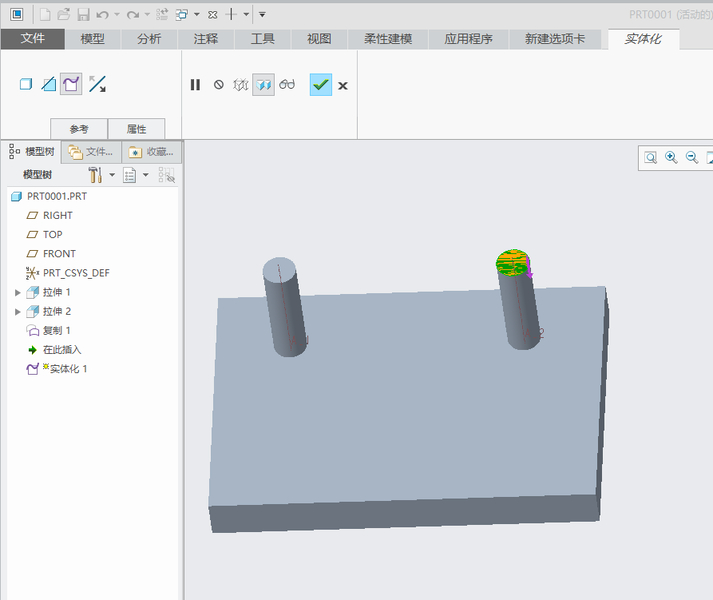Viewport: 713px width, 600px height.
Task: Open the customize quick access toolbar arrow
Action: (262, 15)
